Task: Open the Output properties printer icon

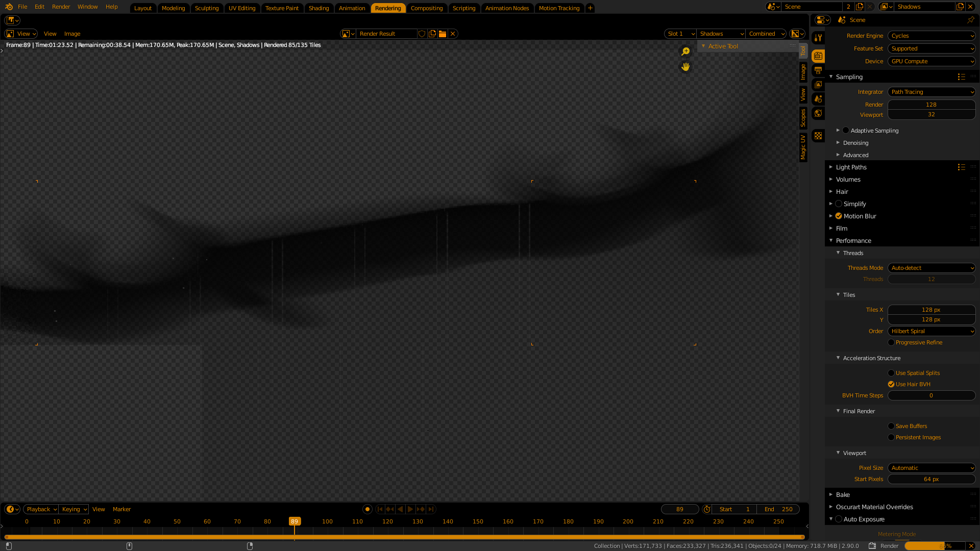Action: pos(818,70)
